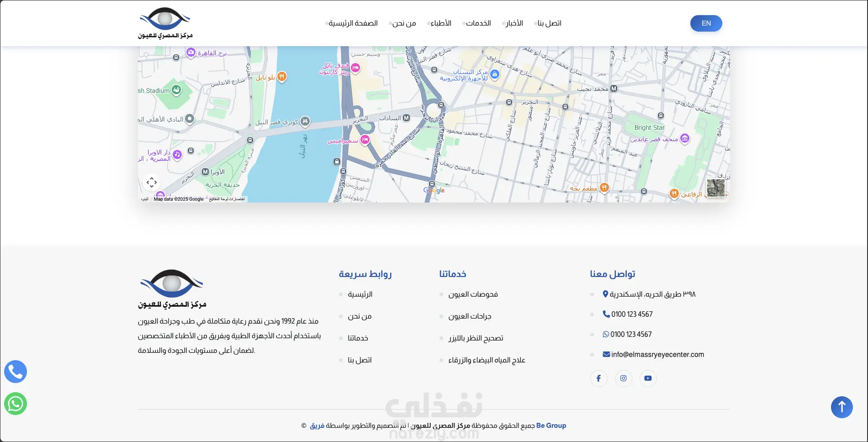Open من نحن in footer quick links
Image resolution: width=868 pixels, height=442 pixels.
360,316
